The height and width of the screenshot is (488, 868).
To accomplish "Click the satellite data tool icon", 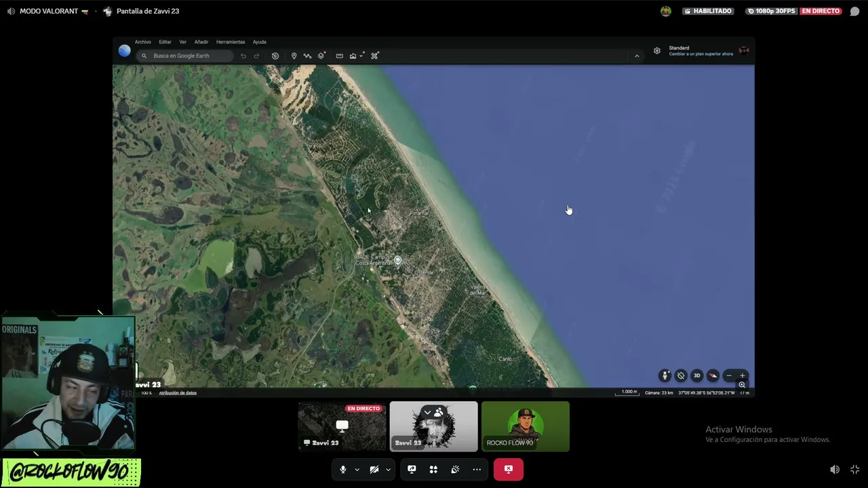I will coord(374,56).
